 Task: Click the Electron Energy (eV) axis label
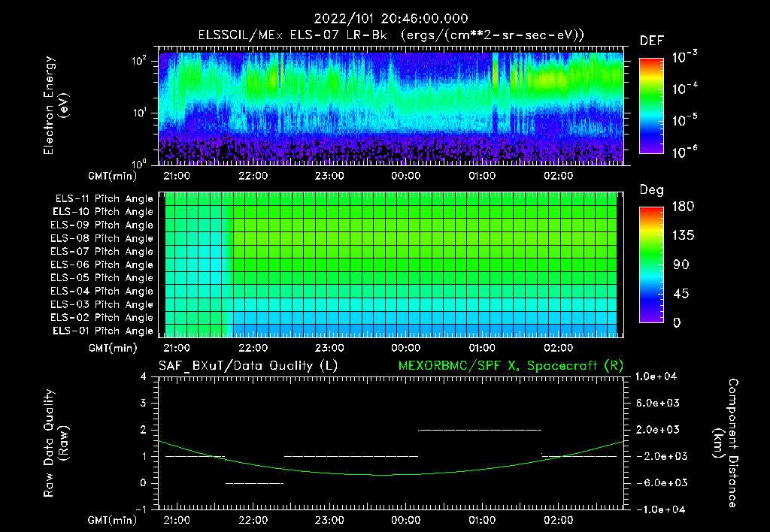click(56, 105)
